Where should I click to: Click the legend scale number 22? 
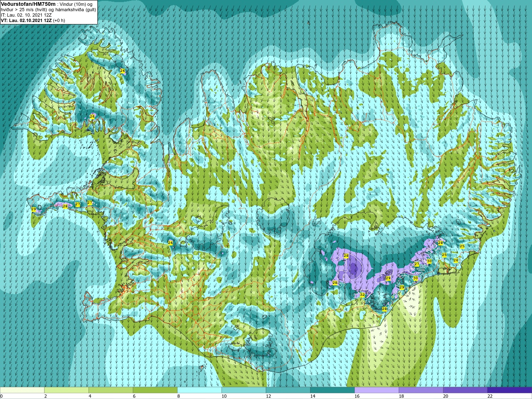490,396
